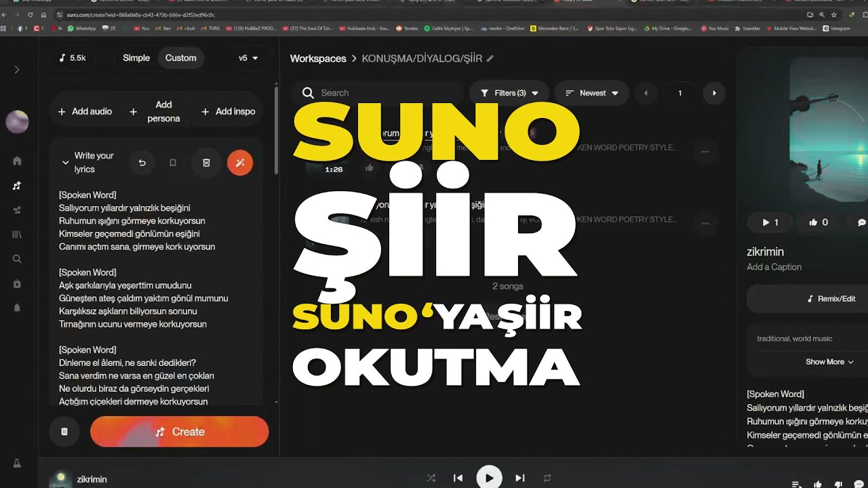
Task: Open the second song's three-dot menu
Action: (x=705, y=222)
